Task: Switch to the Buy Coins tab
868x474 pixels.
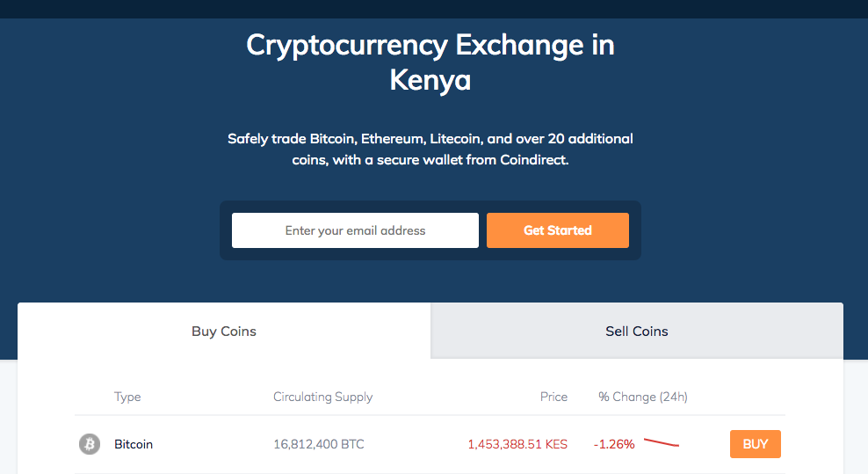Action: pyautogui.click(x=224, y=331)
